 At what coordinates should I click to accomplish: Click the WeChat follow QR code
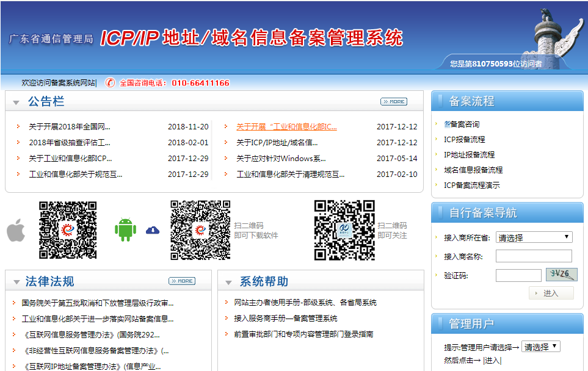[x=344, y=230]
